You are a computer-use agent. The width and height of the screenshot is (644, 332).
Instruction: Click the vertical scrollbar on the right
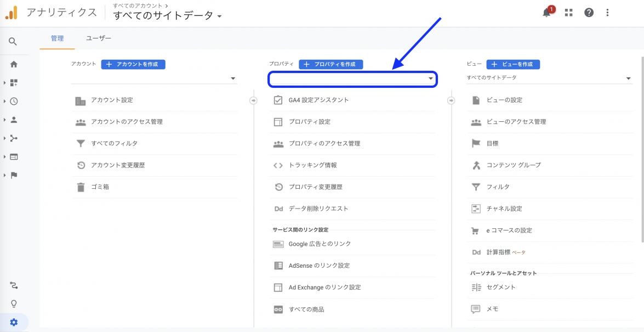(x=642, y=148)
